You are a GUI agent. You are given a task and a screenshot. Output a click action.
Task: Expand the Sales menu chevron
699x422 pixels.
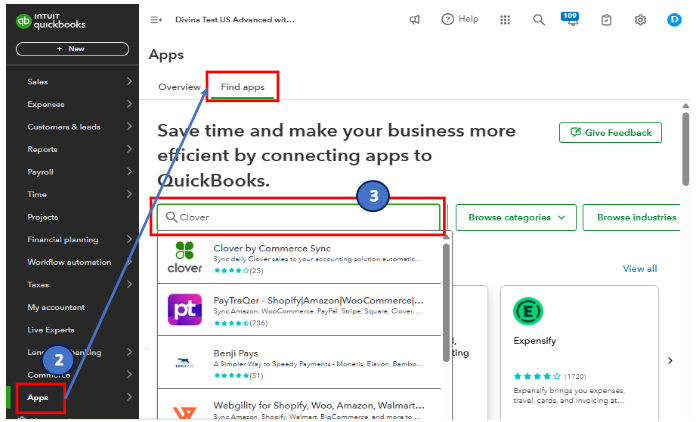point(129,81)
